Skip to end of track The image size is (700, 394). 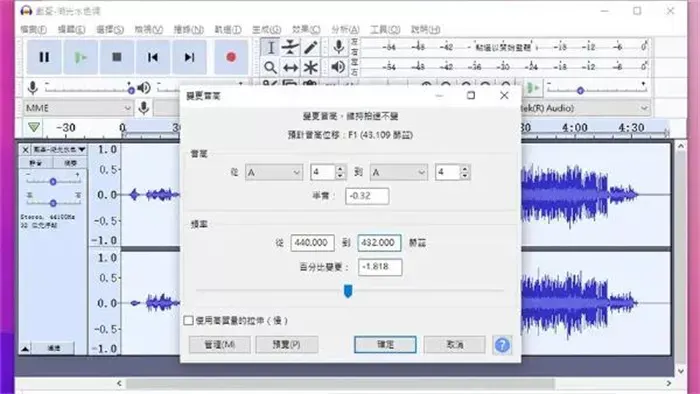click(189, 57)
